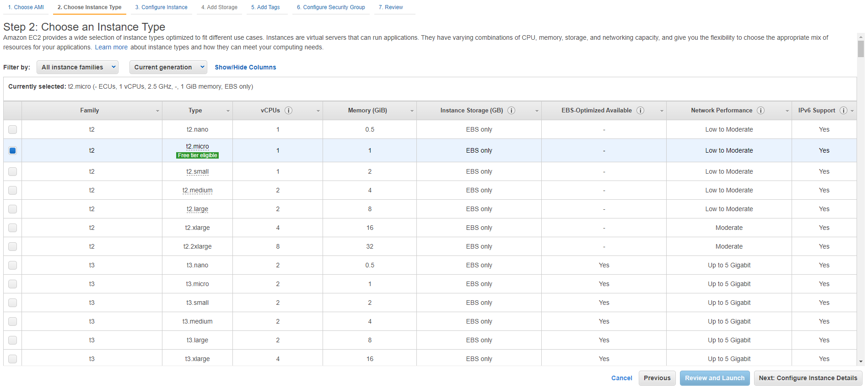Select the t2.medium instance checkbox
The image size is (868, 388).
coord(12,190)
